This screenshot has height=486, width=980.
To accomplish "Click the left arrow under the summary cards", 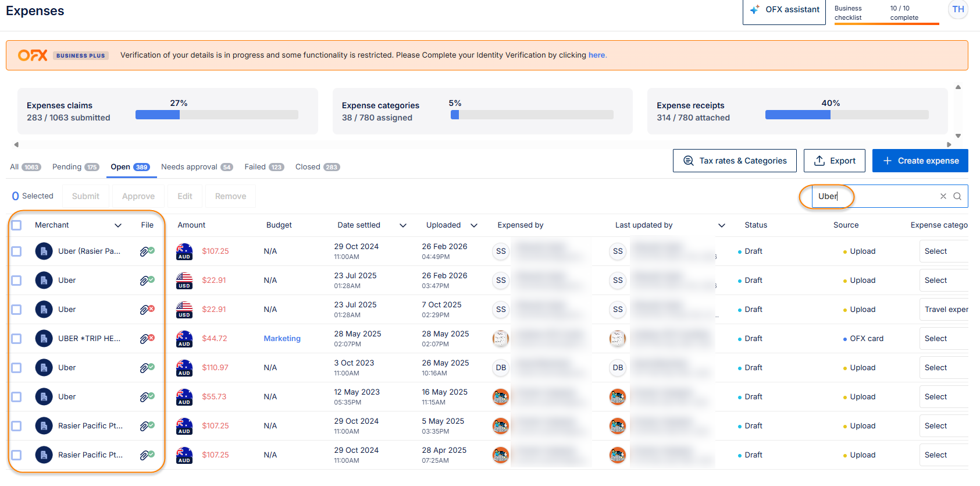I will pos(16,144).
